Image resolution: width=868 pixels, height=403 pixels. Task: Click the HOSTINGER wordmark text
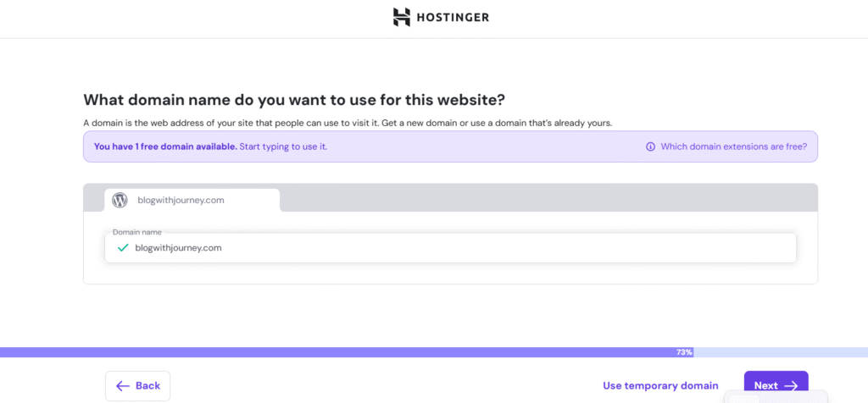[452, 17]
